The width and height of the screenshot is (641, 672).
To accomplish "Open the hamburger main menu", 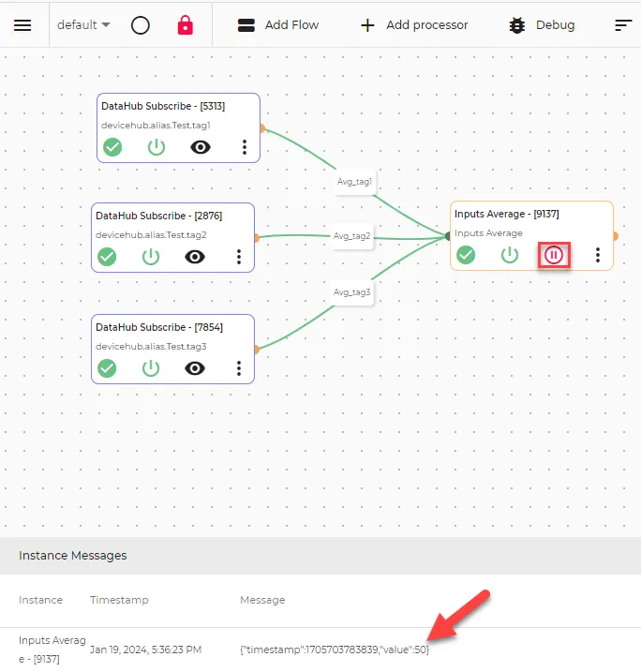I will [x=22, y=25].
